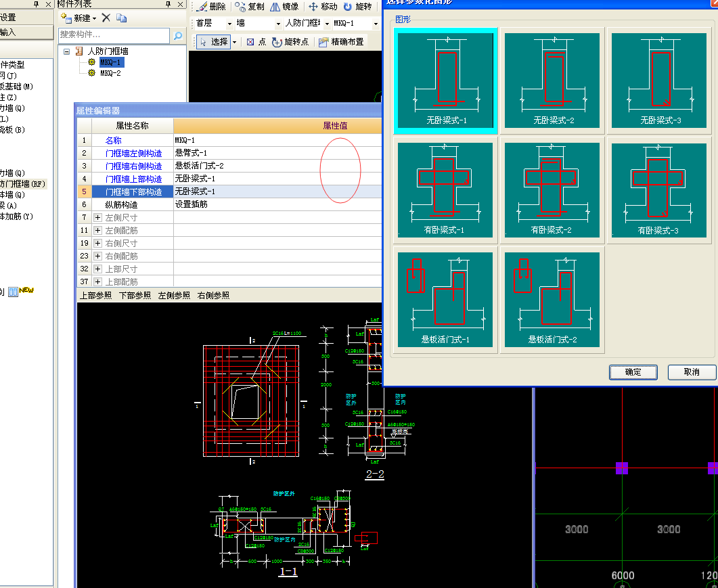Click the 取消 cancel button
The width and height of the screenshot is (718, 588).
tap(692, 372)
